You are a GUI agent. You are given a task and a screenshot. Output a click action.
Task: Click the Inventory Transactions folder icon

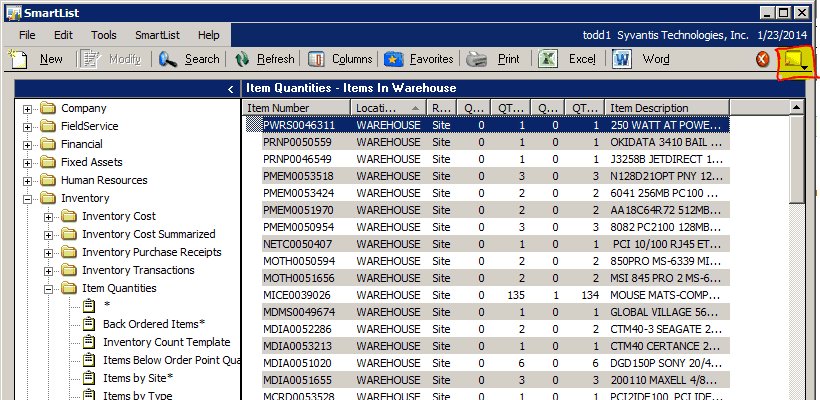(x=69, y=270)
